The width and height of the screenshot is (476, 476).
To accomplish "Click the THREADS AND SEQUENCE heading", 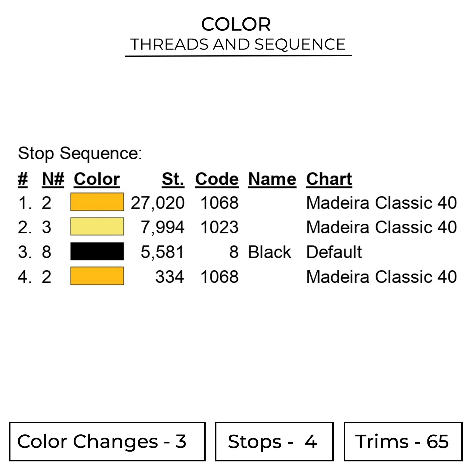I will [x=238, y=44].
